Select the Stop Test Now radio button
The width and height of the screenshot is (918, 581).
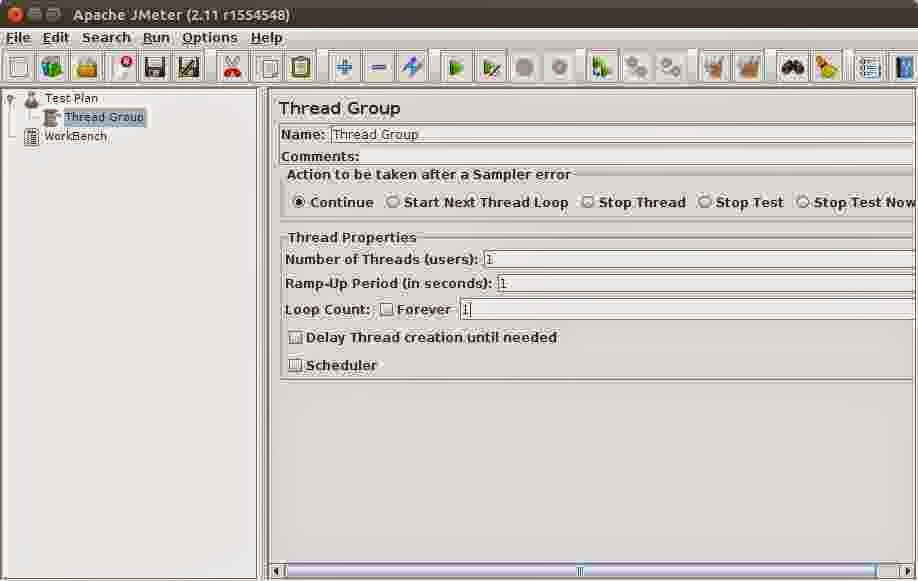point(803,202)
